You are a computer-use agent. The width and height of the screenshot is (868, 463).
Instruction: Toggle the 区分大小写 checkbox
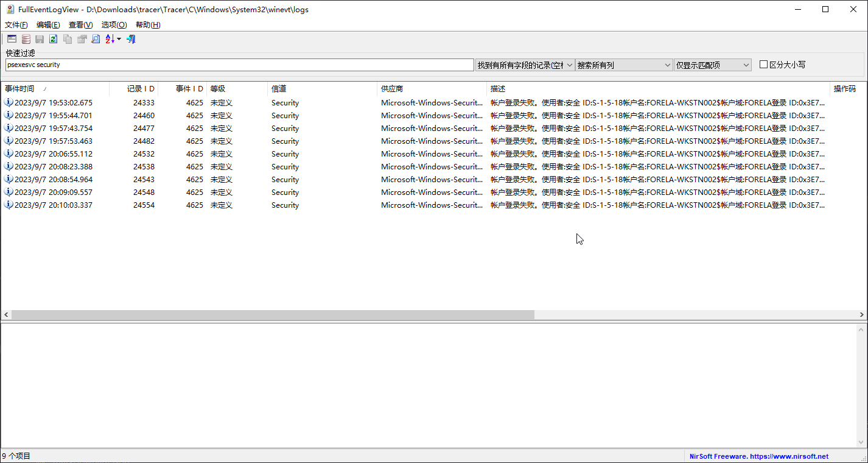coord(763,65)
